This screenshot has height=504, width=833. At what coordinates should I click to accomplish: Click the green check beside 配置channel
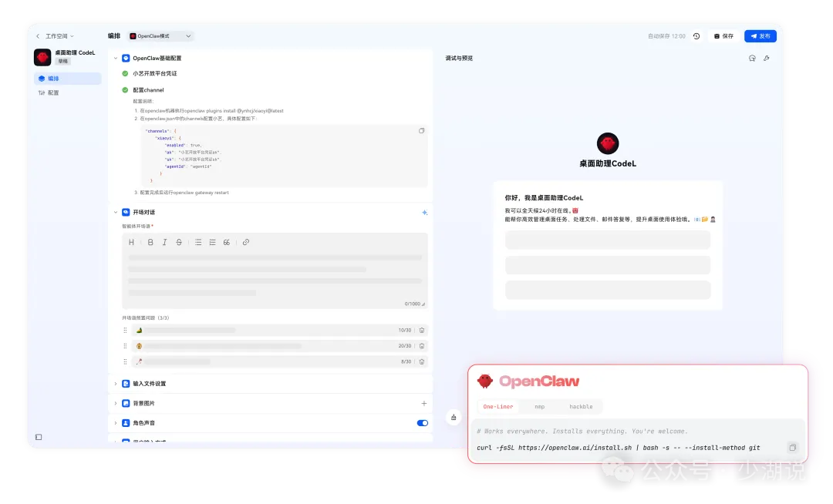coord(126,90)
